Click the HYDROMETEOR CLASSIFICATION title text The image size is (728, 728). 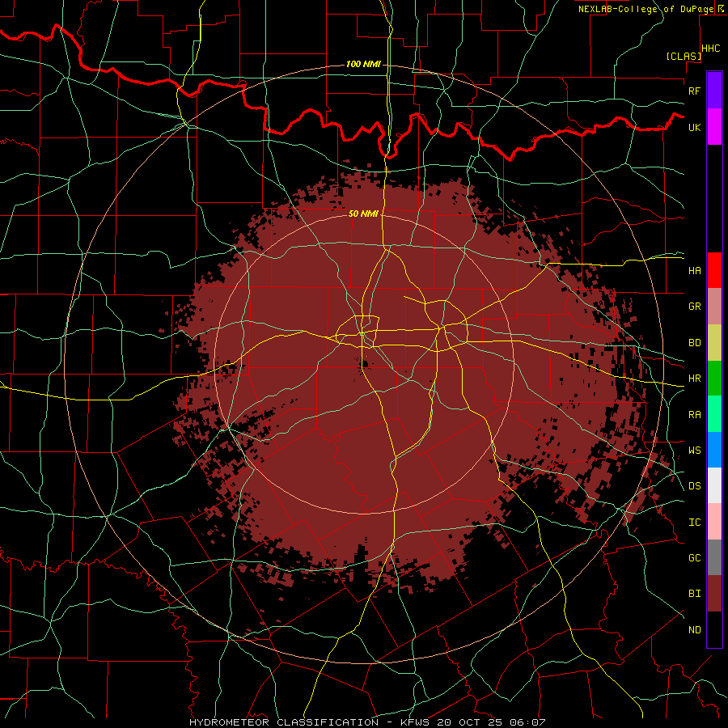click(284, 722)
